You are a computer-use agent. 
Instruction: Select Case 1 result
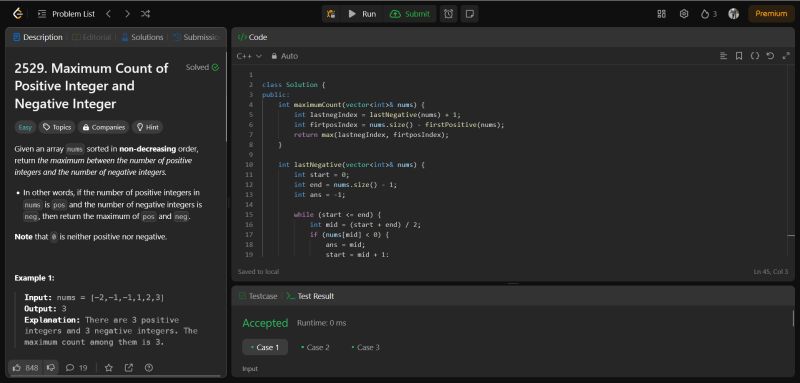[265, 347]
